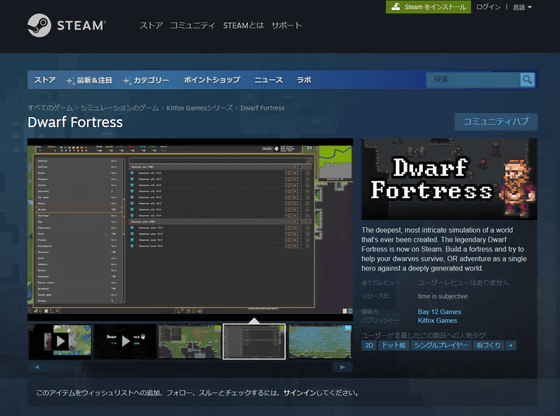Click the Dwarf Fortress page title
Image resolution: width=560 pixels, height=416 pixels.
point(75,122)
